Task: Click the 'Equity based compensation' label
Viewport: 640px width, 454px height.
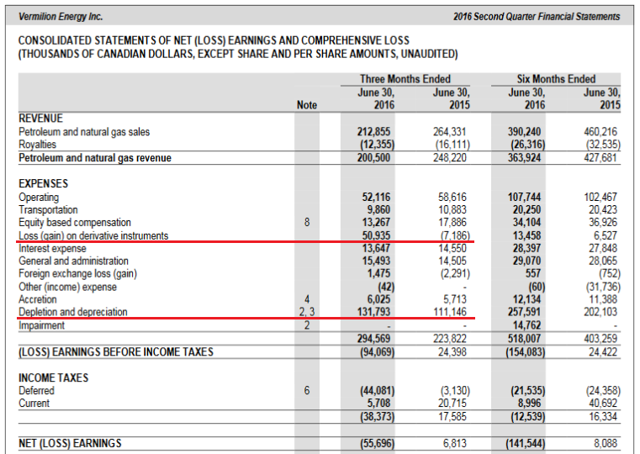Action: tap(75, 223)
